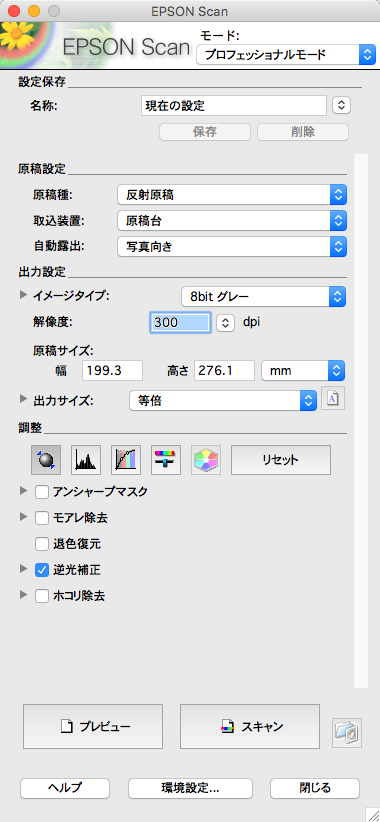This screenshot has width=380, height=822.
Task: Open the モード dropdown showing プロフェッショナルモード
Action: (286, 55)
